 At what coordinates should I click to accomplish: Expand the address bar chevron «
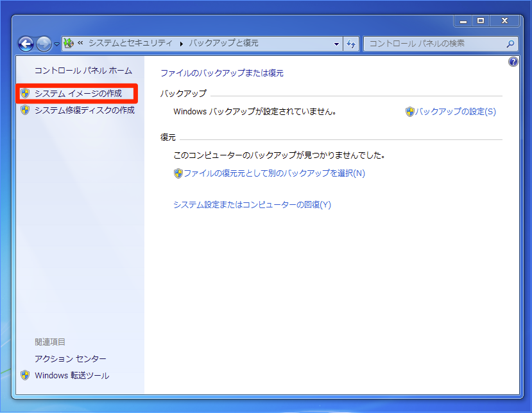point(80,43)
